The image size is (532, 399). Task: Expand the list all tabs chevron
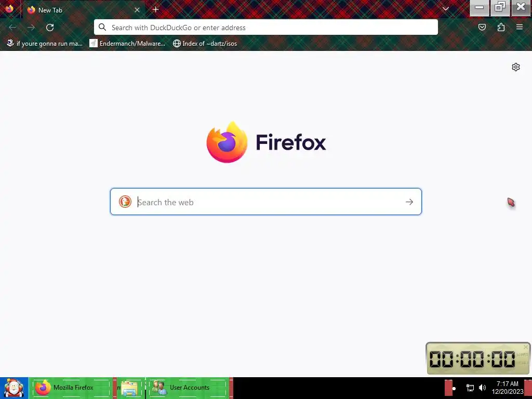[445, 9]
